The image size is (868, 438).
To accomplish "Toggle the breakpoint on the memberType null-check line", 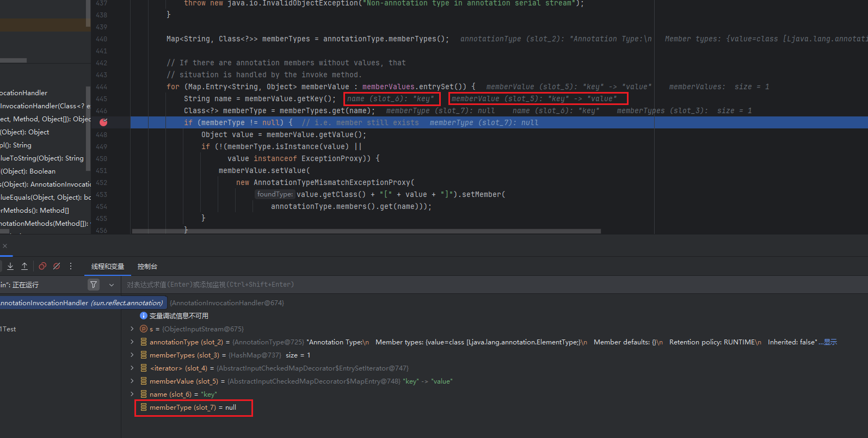I will pos(103,122).
